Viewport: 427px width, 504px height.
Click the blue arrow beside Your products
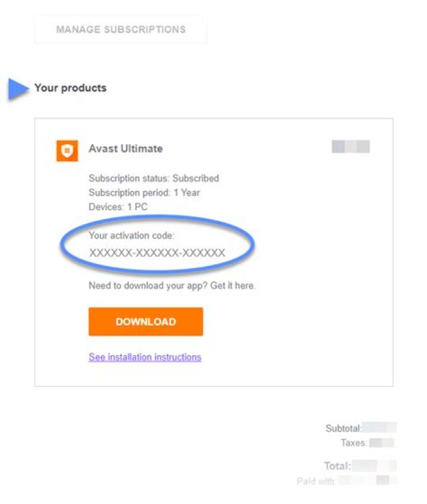tap(18, 88)
